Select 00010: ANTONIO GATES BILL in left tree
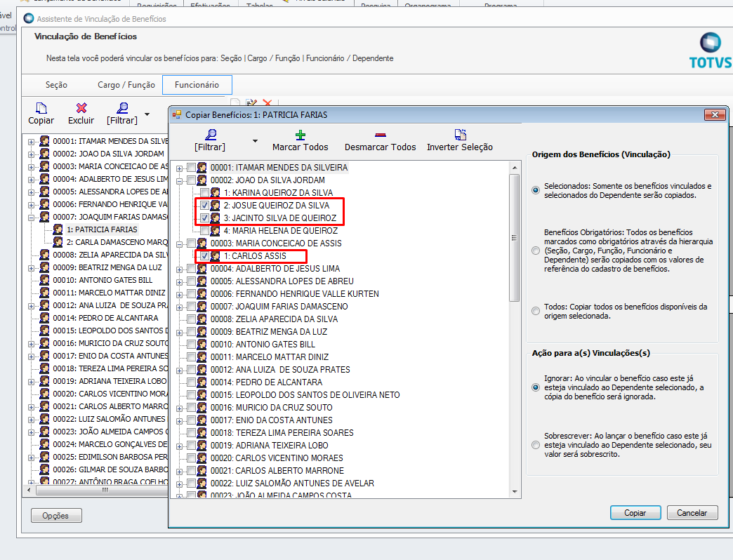Viewport: 733px width, 560px height. point(103,280)
